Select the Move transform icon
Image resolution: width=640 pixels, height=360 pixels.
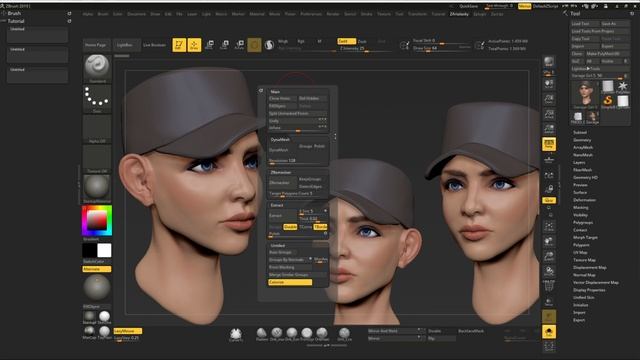tap(209, 44)
